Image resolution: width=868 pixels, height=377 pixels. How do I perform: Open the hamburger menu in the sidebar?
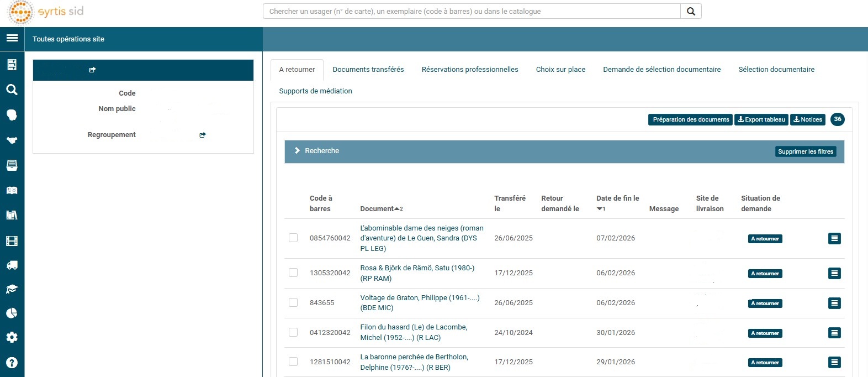tap(12, 38)
